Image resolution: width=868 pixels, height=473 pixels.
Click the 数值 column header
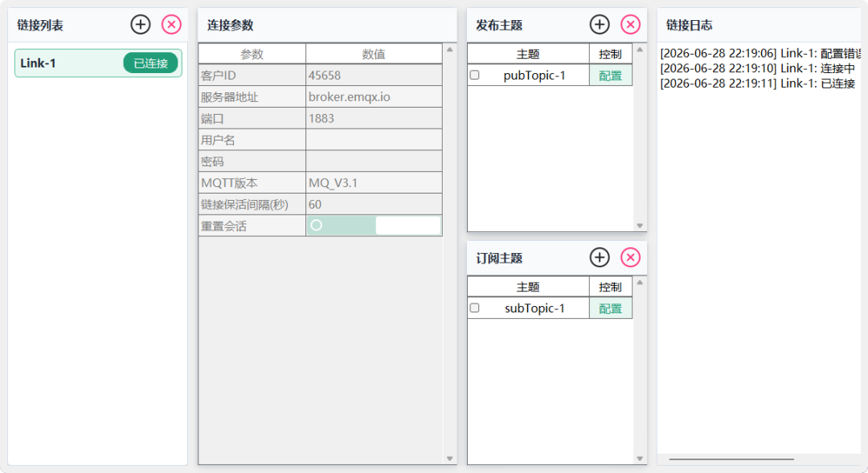374,55
